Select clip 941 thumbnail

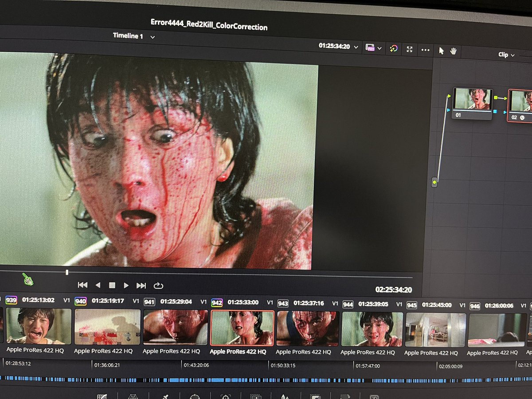(176, 328)
